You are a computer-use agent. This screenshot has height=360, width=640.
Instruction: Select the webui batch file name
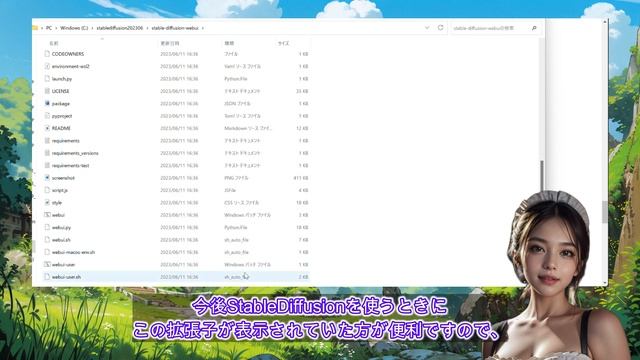click(x=58, y=215)
